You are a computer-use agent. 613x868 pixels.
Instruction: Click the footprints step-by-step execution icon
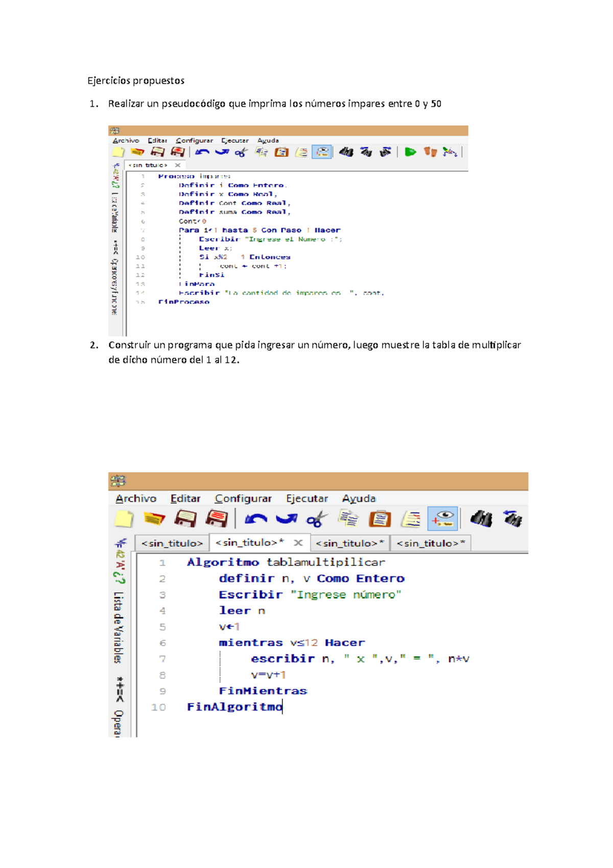(x=430, y=152)
